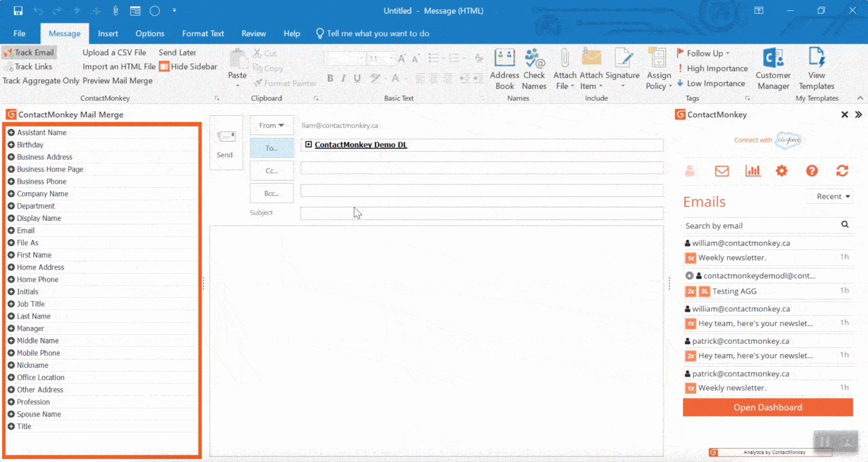This screenshot has width=868, height=462.
Task: Switch to the Insert ribbon tab
Action: click(x=107, y=33)
